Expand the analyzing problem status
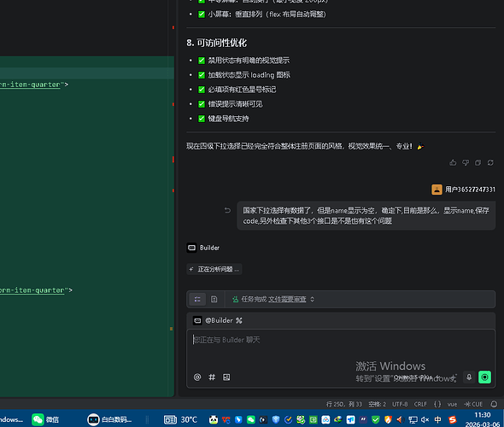Viewport: 504px width, 427px height. pyautogui.click(x=214, y=269)
